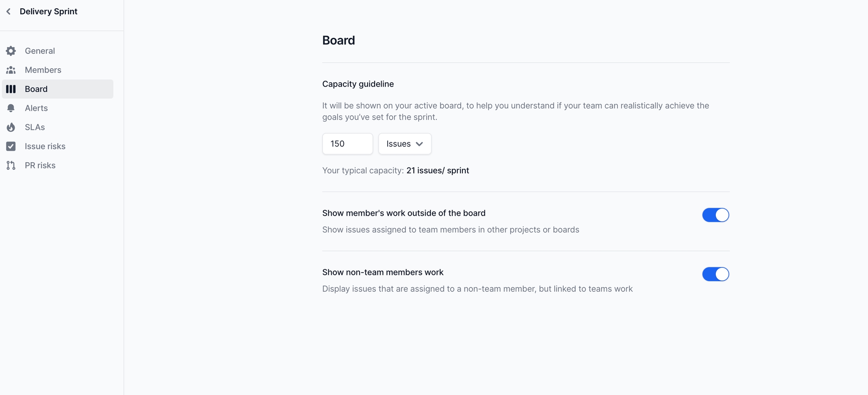Image resolution: width=868 pixels, height=395 pixels.
Task: Disable Show non-team members work switch
Action: click(715, 274)
